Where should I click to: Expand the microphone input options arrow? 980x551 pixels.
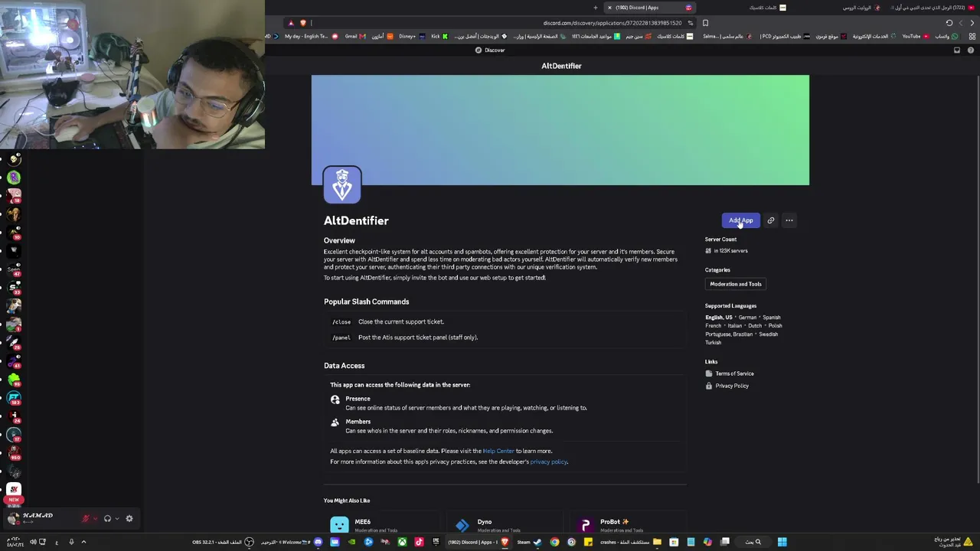95,519
